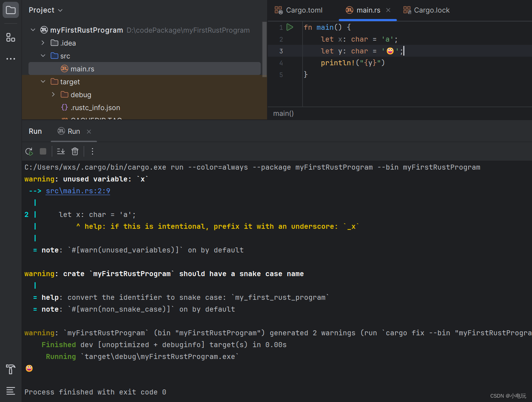
Task: Clear all output with trash icon
Action: pyautogui.click(x=75, y=151)
